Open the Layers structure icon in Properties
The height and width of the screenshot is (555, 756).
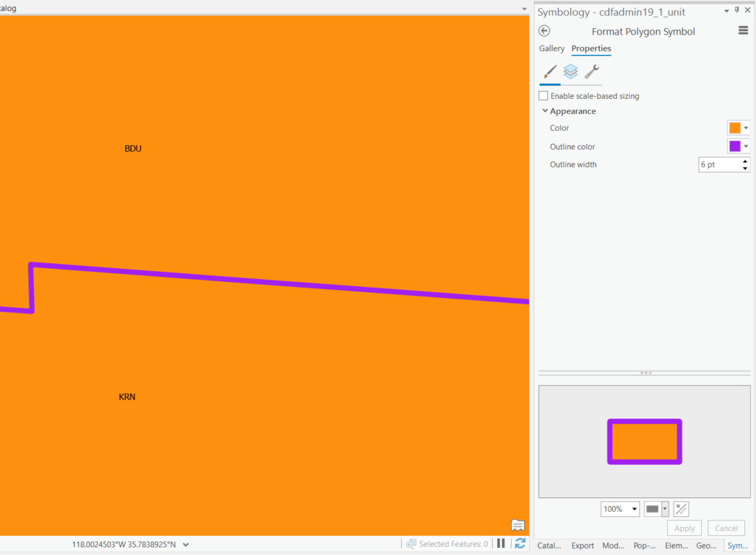click(x=570, y=72)
